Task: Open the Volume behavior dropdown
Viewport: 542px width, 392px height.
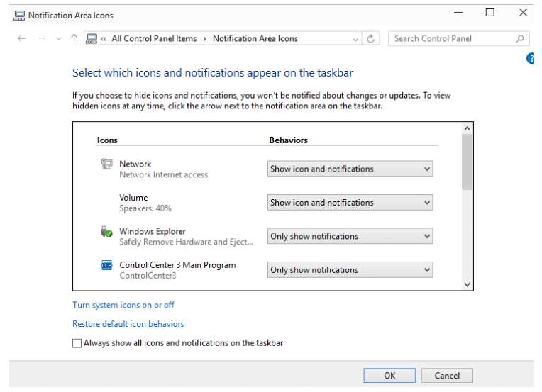Action: coord(350,203)
